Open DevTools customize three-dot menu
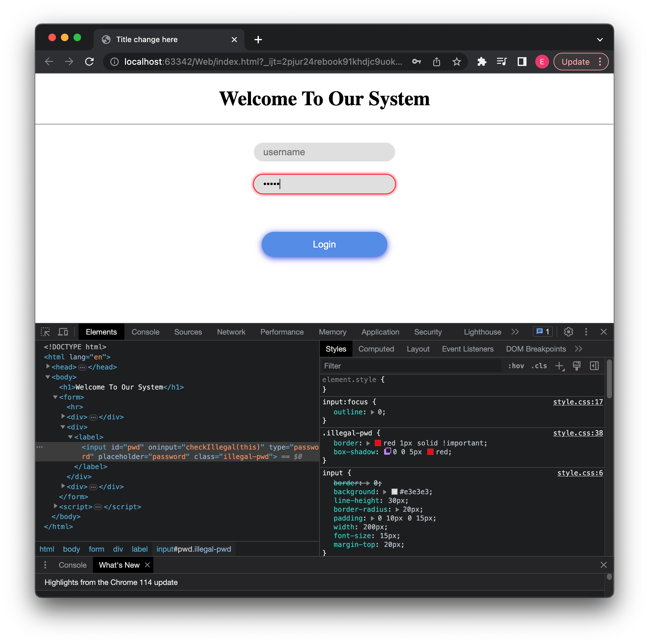Screen dimensions: 649x644 point(586,332)
